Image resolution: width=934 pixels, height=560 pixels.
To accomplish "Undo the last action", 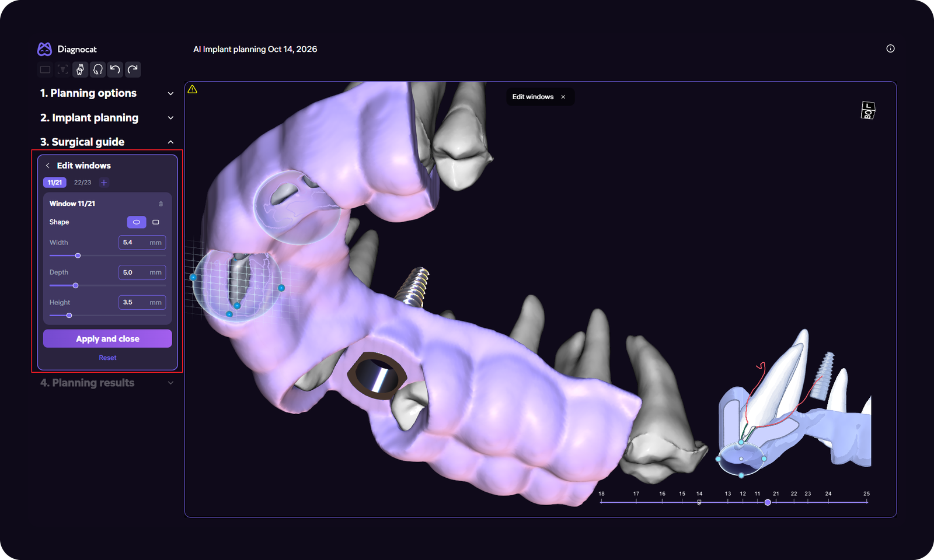I will coord(116,69).
